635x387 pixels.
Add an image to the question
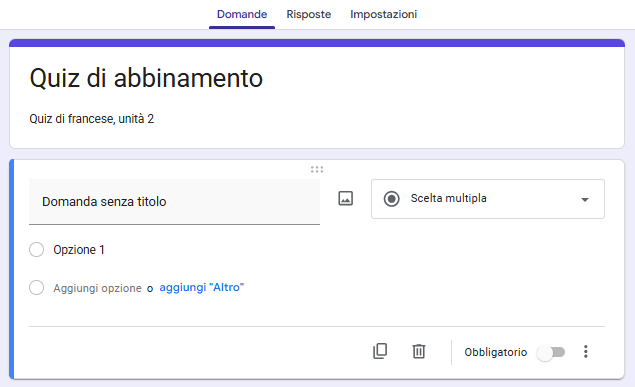(x=345, y=198)
